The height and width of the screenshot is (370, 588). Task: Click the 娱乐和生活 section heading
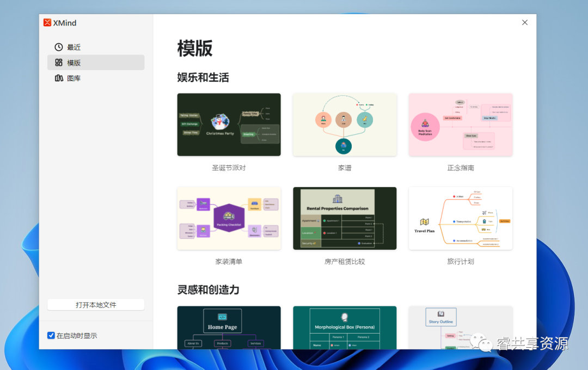click(203, 77)
